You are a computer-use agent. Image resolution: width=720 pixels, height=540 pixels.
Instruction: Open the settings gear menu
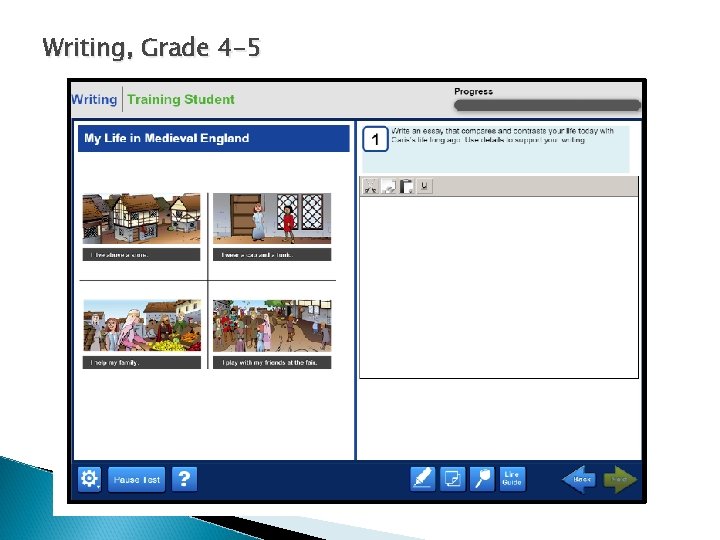(x=90, y=479)
